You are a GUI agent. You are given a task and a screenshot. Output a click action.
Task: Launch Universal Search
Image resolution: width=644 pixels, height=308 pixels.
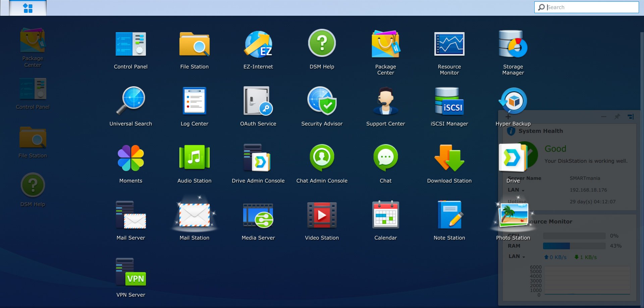(131, 101)
